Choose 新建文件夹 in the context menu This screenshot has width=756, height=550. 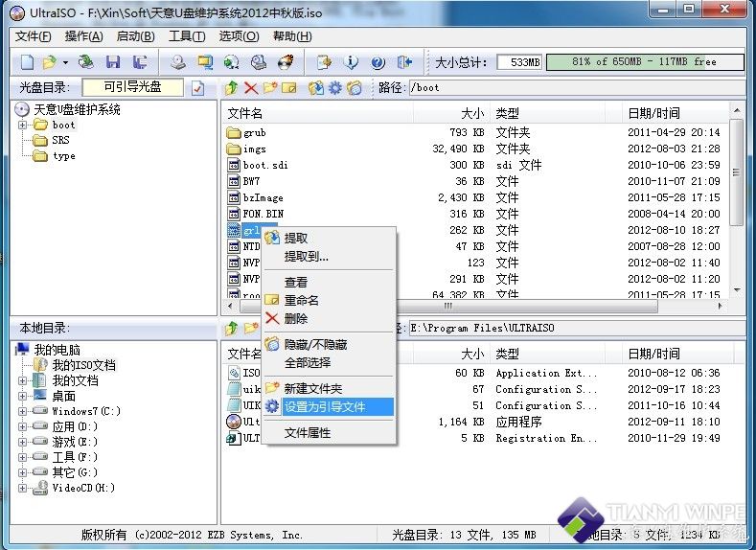pyautogui.click(x=329, y=388)
